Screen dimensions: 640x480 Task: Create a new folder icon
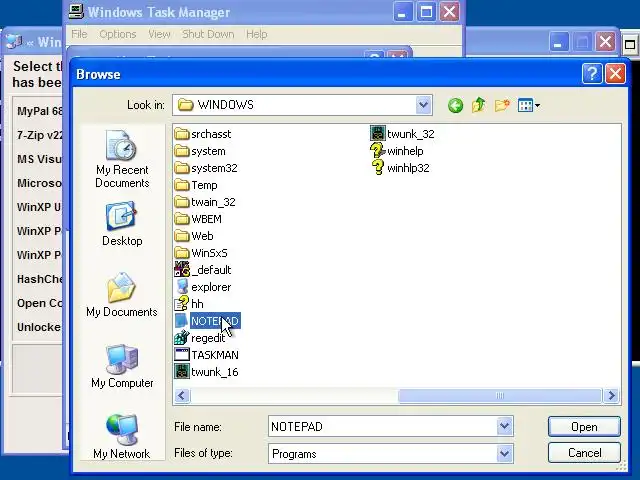502,105
